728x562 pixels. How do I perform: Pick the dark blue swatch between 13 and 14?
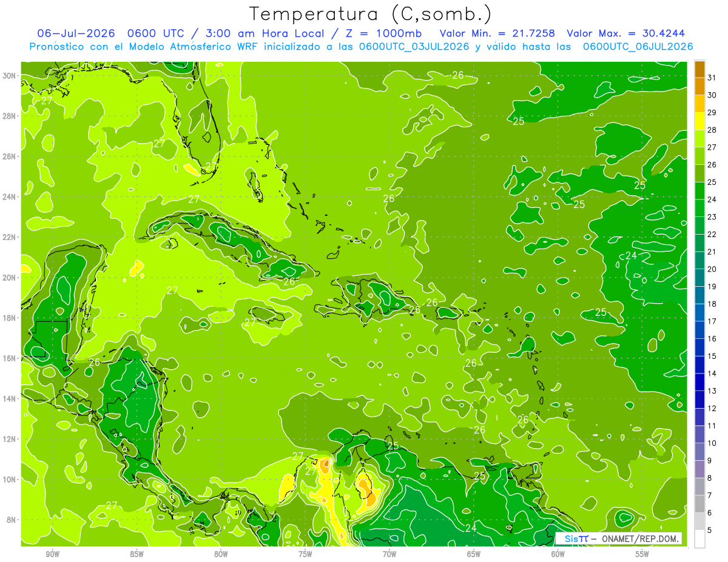699,382
